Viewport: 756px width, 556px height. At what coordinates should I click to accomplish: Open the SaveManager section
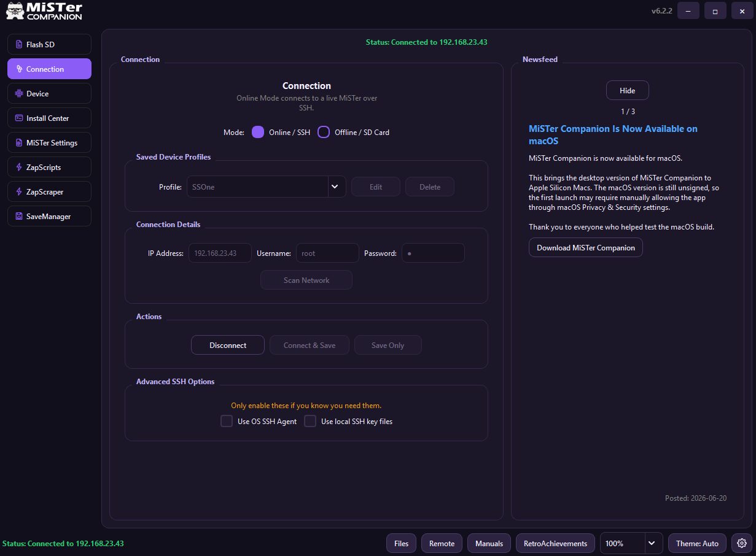(49, 216)
